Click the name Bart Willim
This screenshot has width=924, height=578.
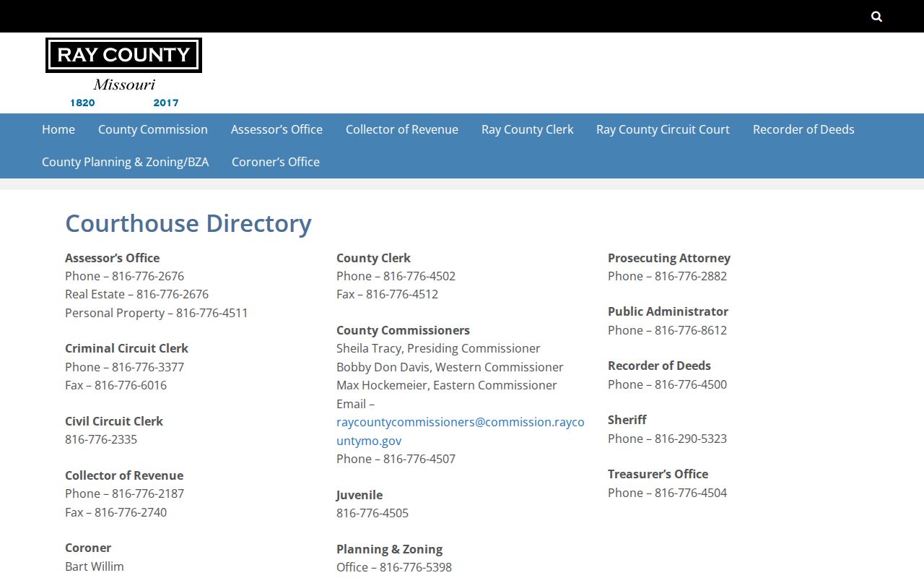tap(95, 566)
